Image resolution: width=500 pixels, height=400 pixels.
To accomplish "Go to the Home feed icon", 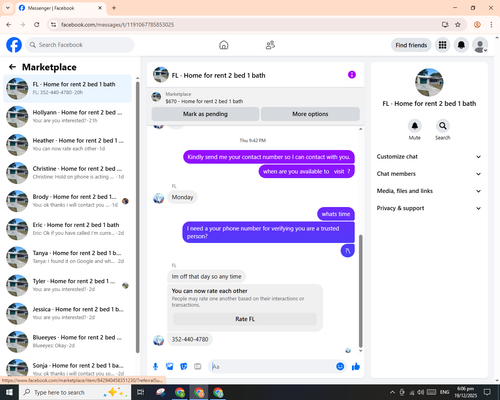I will (224, 45).
